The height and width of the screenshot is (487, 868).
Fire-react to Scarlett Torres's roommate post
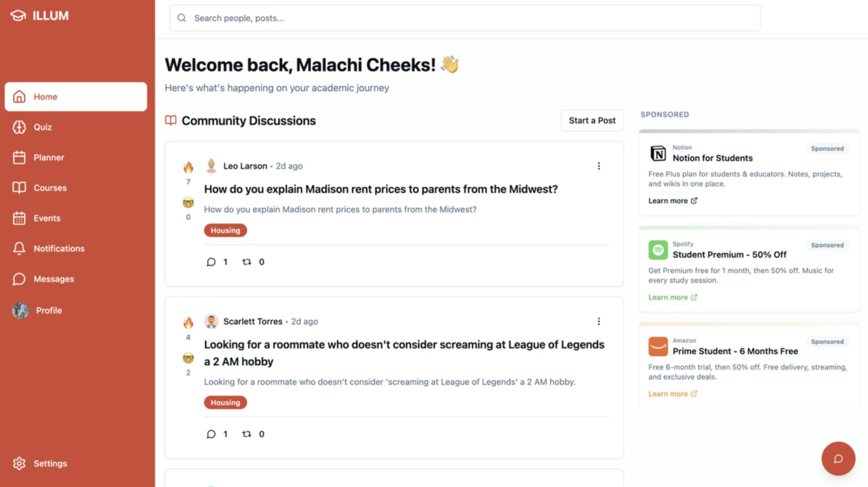click(x=188, y=322)
